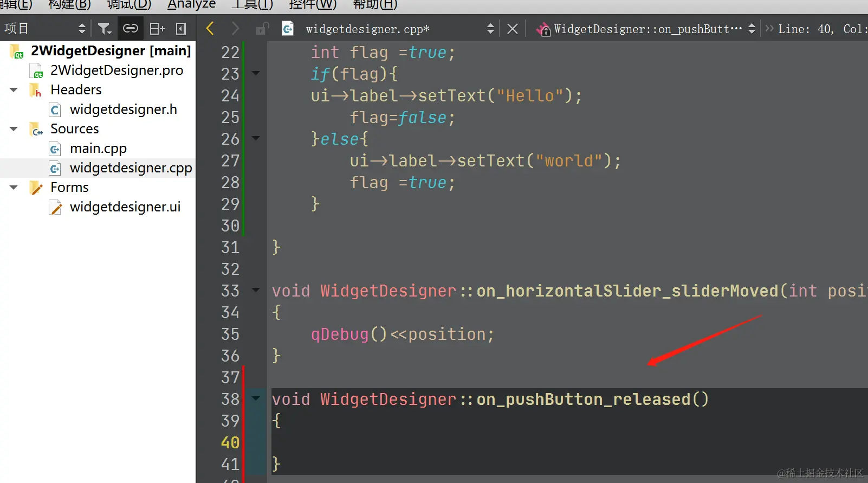Click the main.cpp file icon
The image size is (868, 483).
click(x=55, y=149)
